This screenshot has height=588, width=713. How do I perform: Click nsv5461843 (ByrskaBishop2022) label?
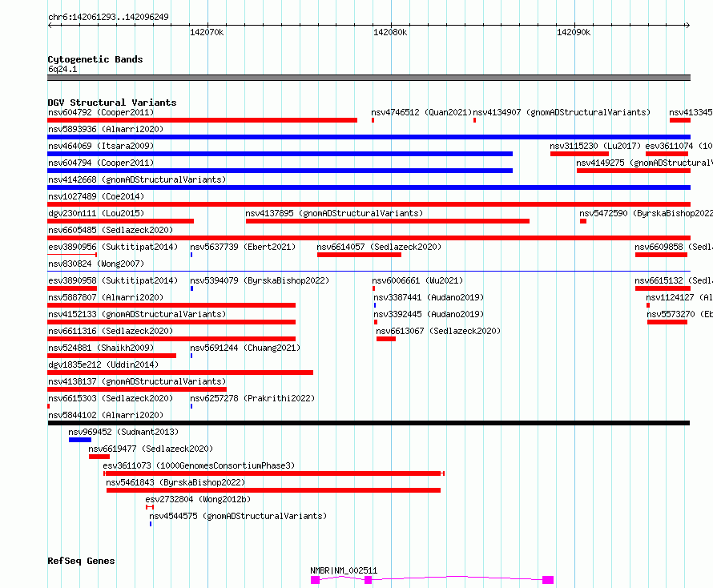[175, 482]
